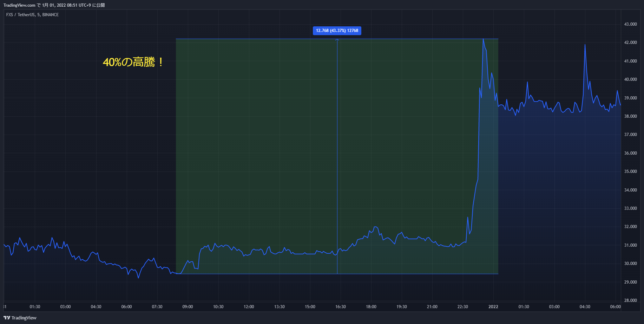This screenshot has height=324, width=644.
Task: Click the TradingView wordmark at bottom left
Action: 24,318
